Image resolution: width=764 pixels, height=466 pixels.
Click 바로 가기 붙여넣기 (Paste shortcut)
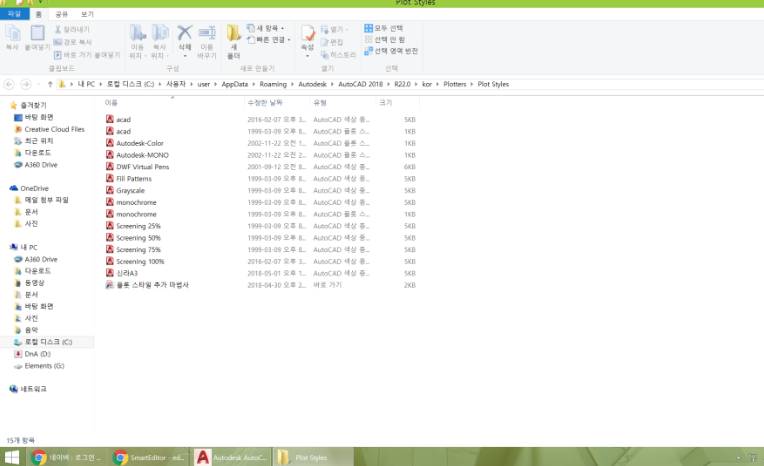coord(86,55)
